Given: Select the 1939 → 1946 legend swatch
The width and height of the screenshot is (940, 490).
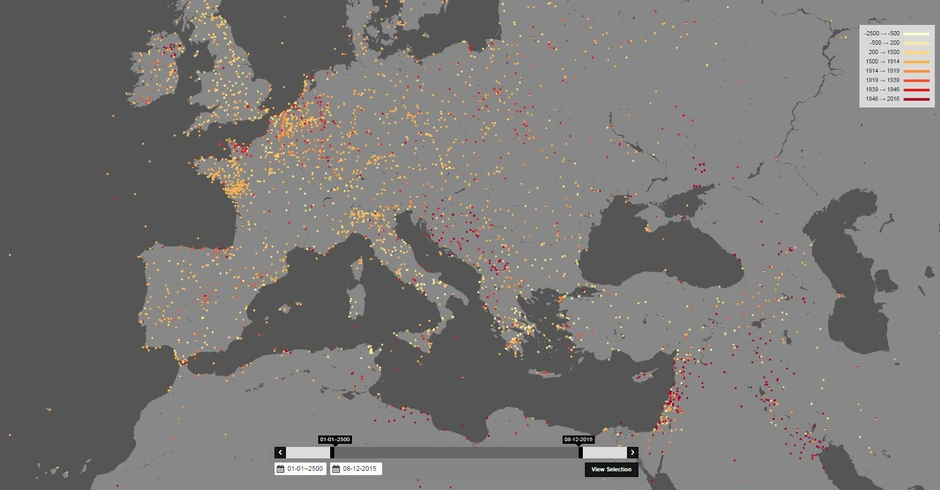Looking at the screenshot, I should click(x=916, y=89).
